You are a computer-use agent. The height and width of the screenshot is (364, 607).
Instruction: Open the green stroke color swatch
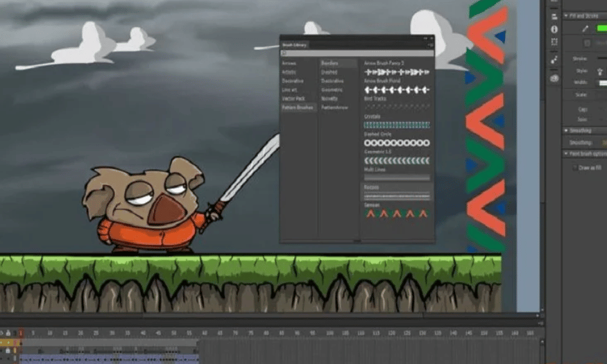(602, 28)
